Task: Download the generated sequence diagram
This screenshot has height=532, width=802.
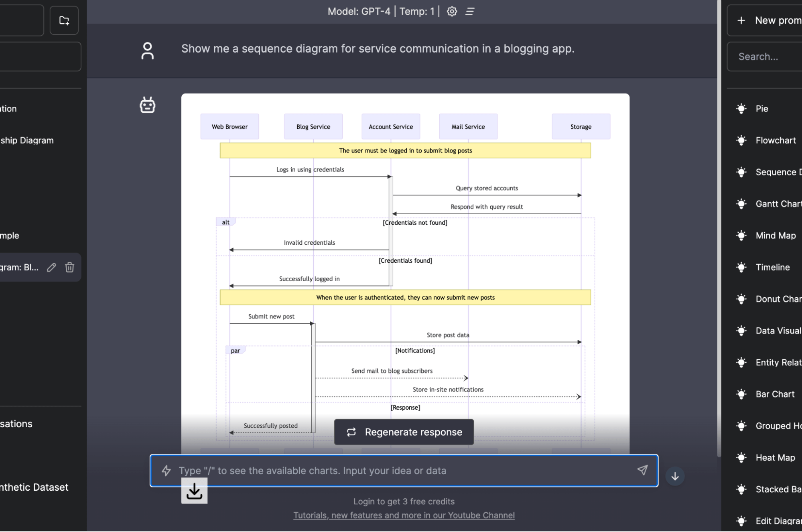Action: [194, 490]
